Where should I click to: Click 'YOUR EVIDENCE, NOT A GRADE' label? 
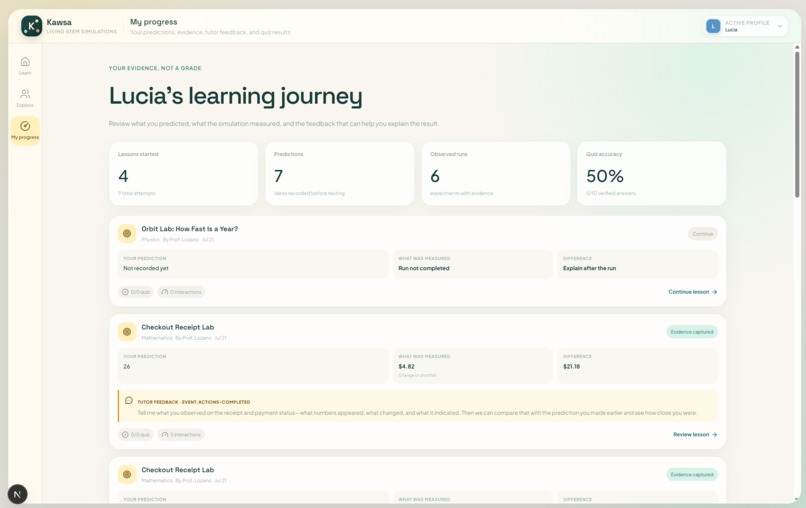click(x=155, y=68)
